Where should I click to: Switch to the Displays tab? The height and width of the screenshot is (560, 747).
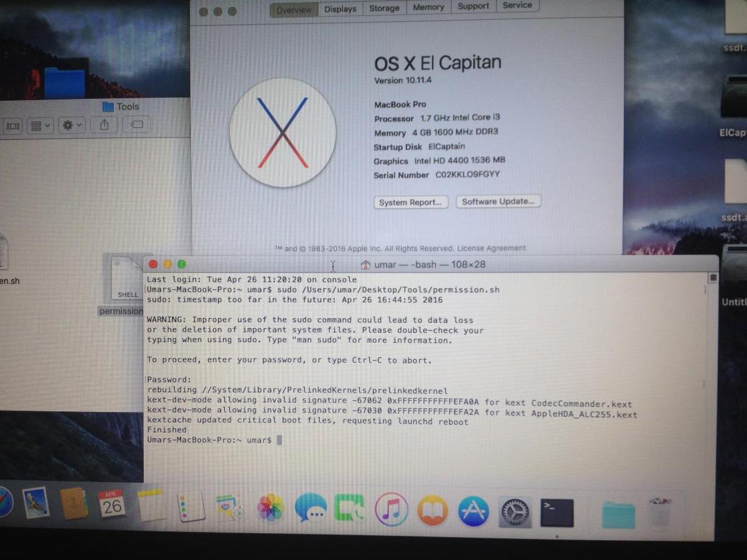pyautogui.click(x=341, y=9)
